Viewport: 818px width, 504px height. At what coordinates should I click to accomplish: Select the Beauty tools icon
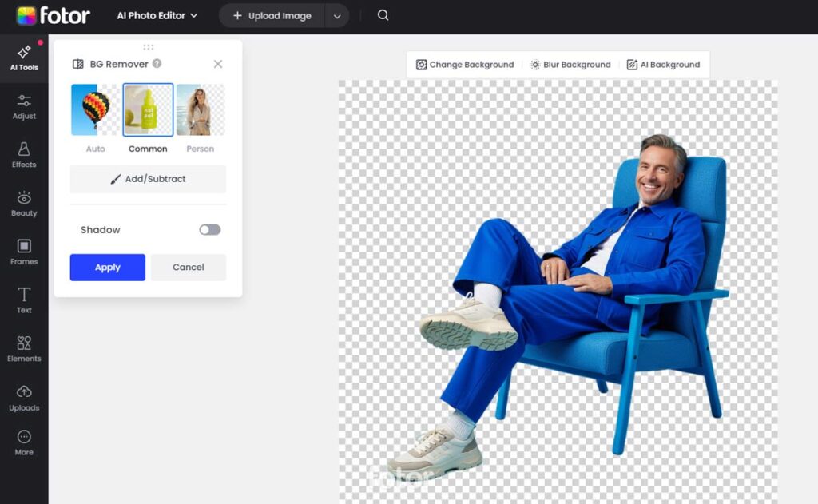tap(24, 203)
